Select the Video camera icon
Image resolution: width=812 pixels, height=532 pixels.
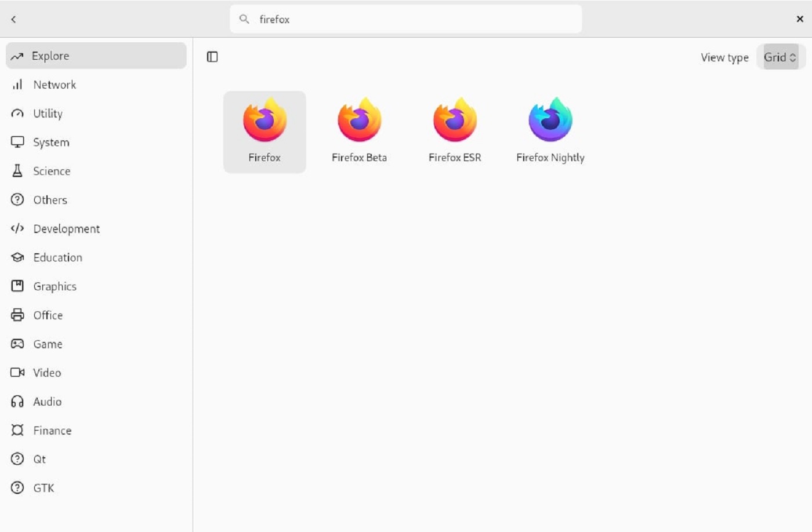pos(17,373)
